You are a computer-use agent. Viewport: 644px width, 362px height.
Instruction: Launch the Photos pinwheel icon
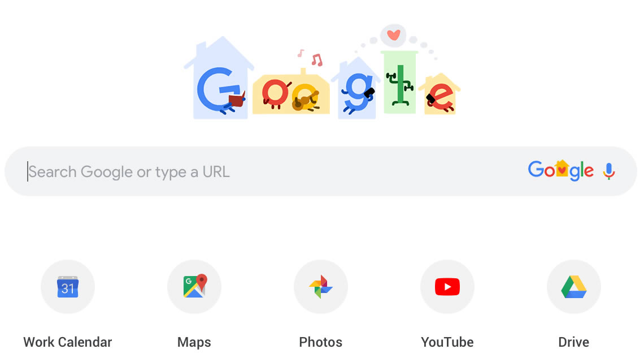point(321,287)
